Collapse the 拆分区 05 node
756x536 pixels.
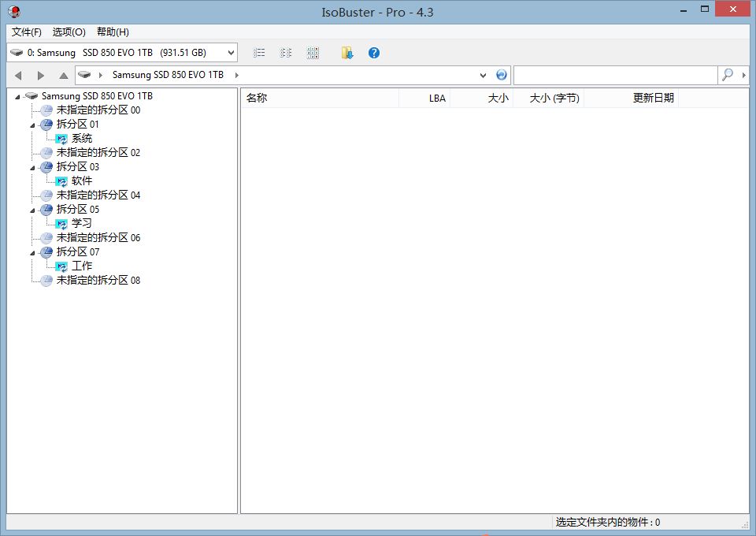tap(32, 210)
